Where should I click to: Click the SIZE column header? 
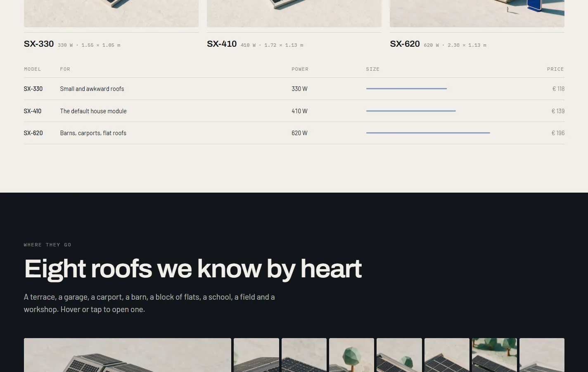373,69
